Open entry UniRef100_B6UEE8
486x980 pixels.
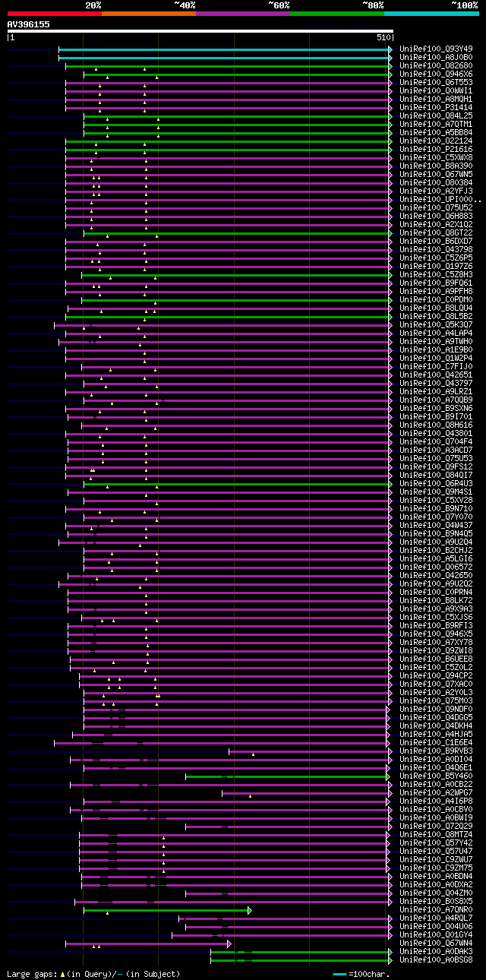point(436,659)
